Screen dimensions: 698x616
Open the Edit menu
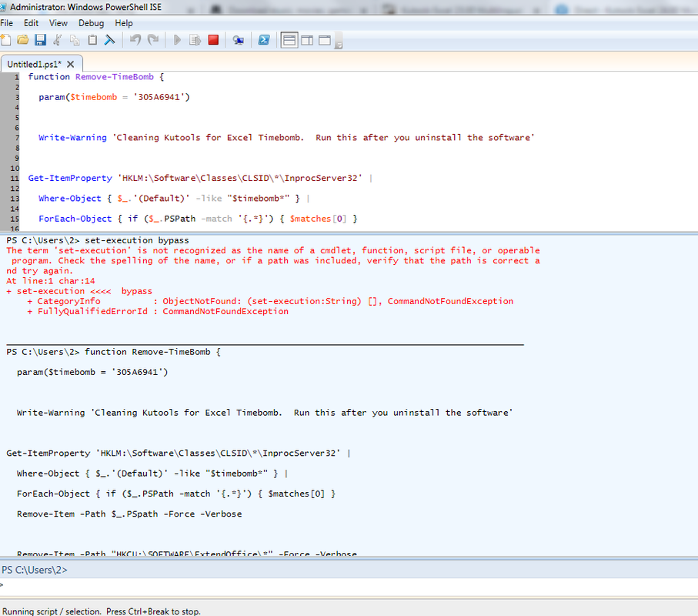click(x=31, y=23)
